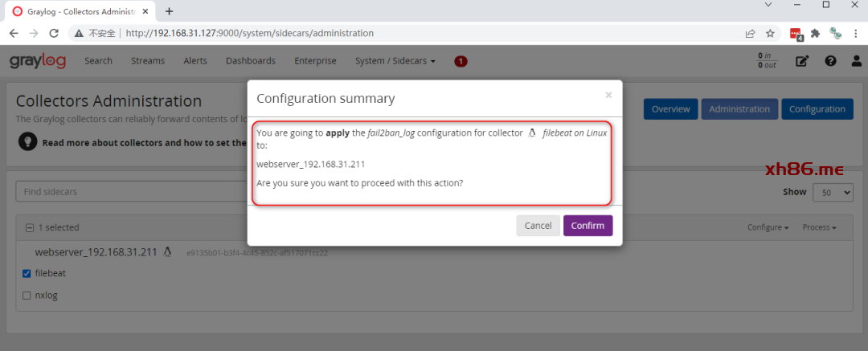Uncheck the filebeat collector checkbox
This screenshot has width=868, height=351.
click(x=27, y=274)
